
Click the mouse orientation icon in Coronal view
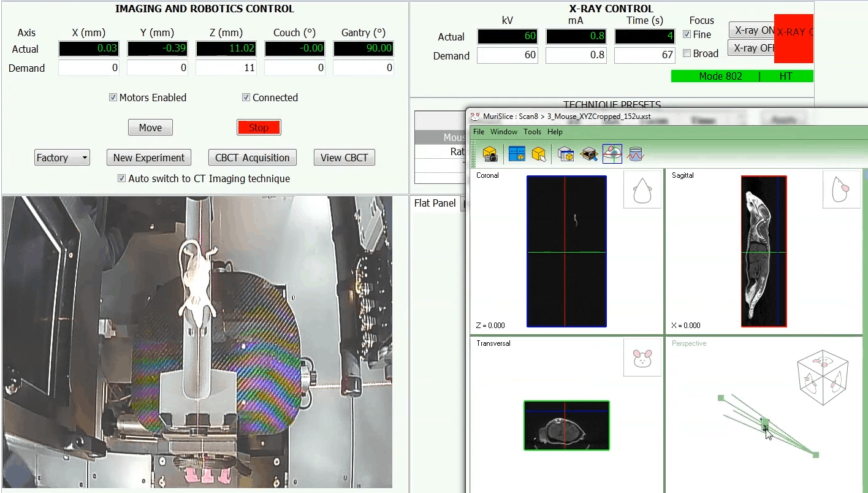click(x=642, y=189)
